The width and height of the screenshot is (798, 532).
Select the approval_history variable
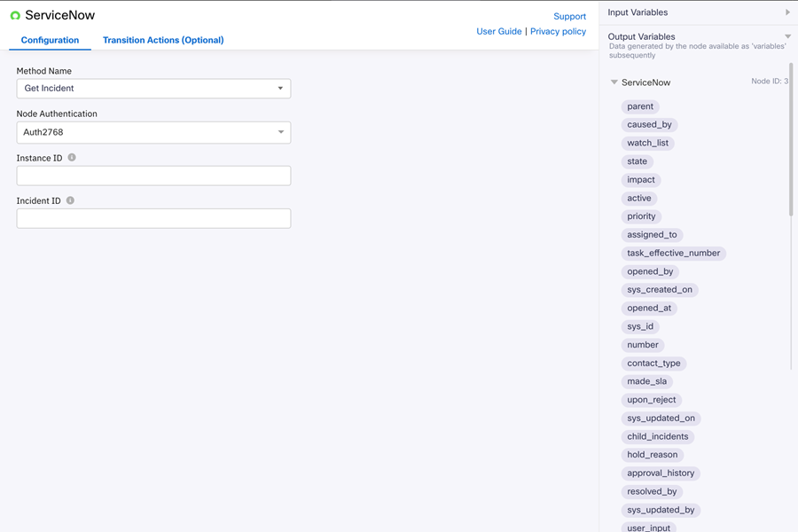click(661, 473)
